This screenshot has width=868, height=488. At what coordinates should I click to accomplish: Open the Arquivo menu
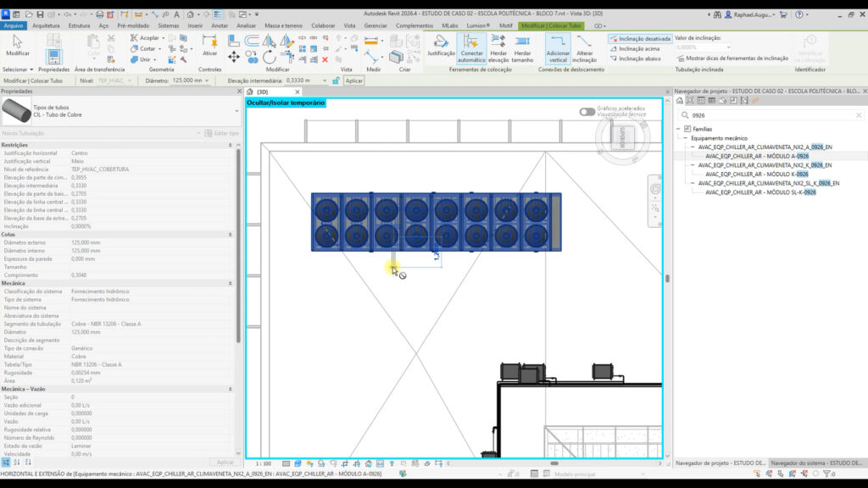point(14,25)
